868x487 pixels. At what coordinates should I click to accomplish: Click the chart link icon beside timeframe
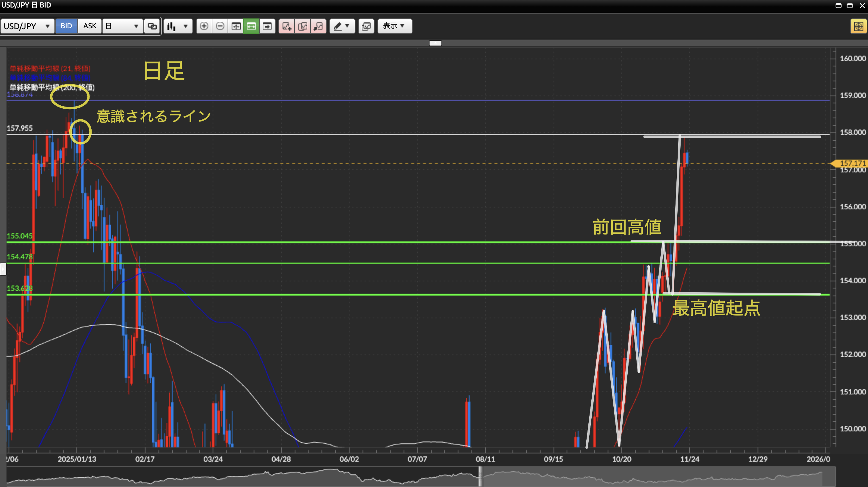click(x=152, y=26)
